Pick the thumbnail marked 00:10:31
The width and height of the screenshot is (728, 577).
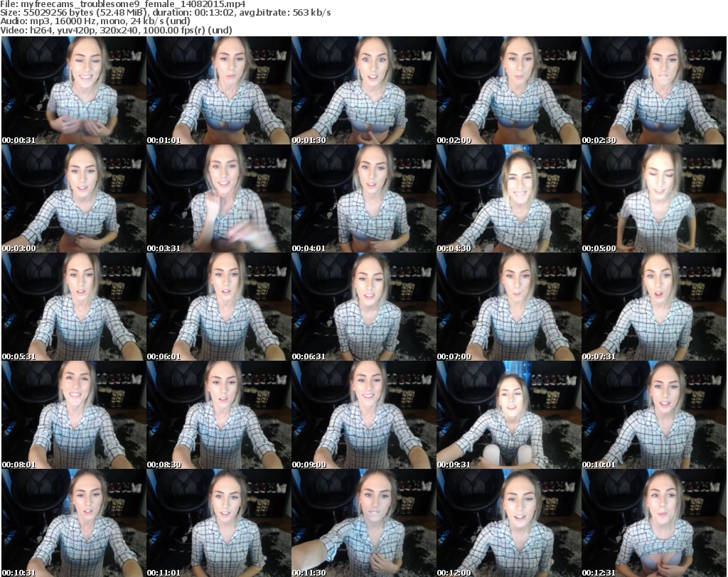point(74,523)
